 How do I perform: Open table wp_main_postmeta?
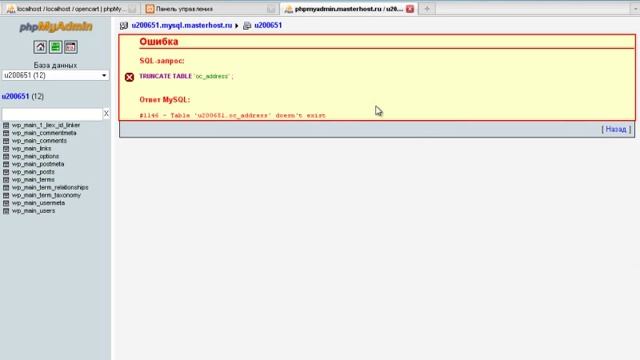pyautogui.click(x=38, y=164)
